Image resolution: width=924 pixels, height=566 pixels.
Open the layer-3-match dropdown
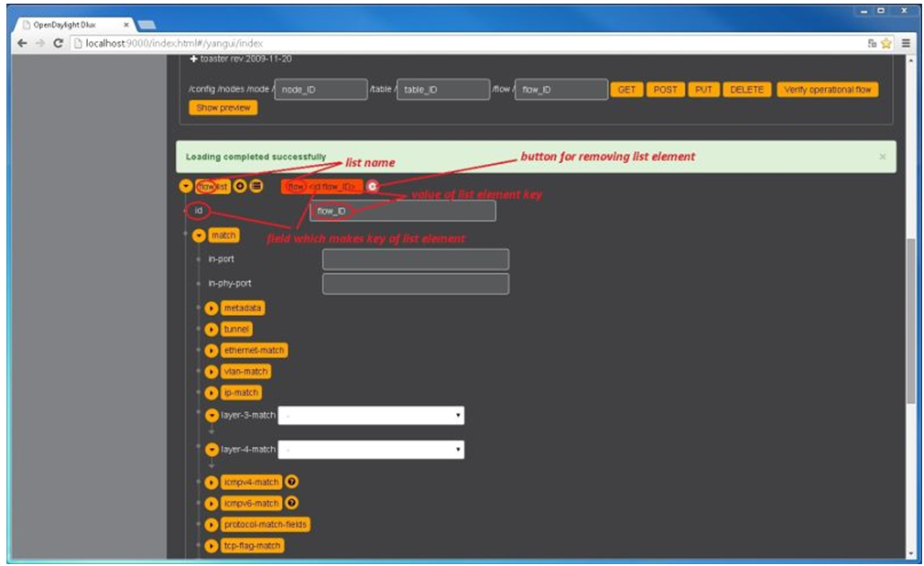tap(371, 416)
